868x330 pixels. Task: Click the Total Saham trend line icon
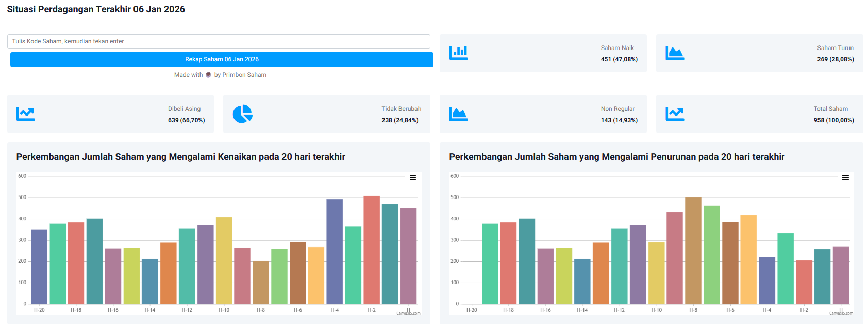pos(675,113)
